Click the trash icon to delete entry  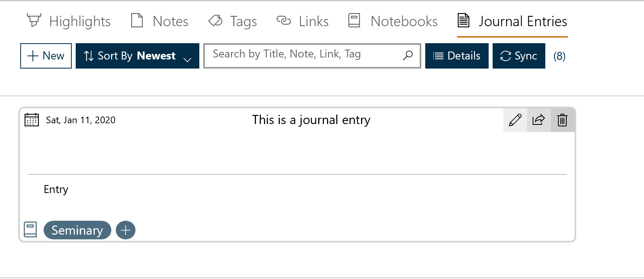tap(562, 120)
